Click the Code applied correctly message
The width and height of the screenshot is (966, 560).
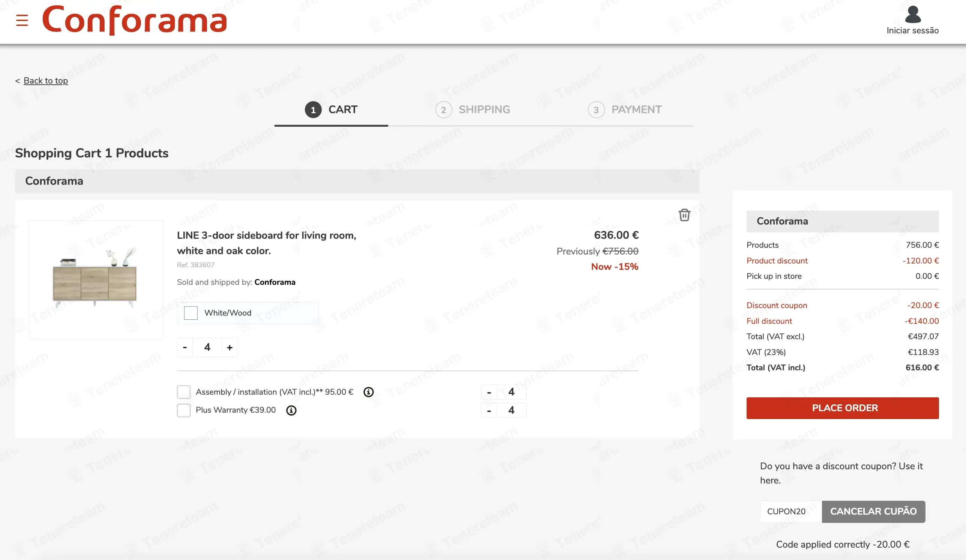click(x=843, y=544)
